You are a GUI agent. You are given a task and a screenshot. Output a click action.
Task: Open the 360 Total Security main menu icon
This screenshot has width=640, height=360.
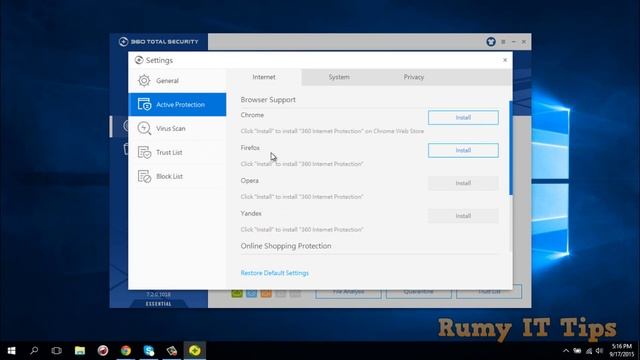pos(503,42)
